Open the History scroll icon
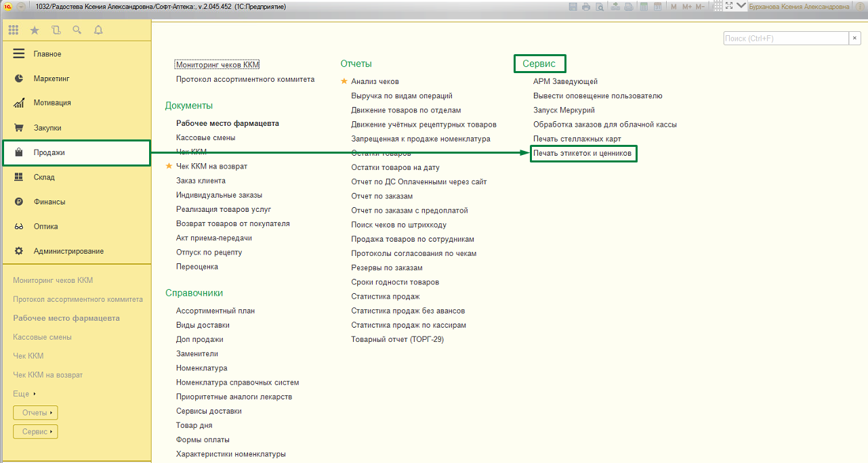 (56, 30)
